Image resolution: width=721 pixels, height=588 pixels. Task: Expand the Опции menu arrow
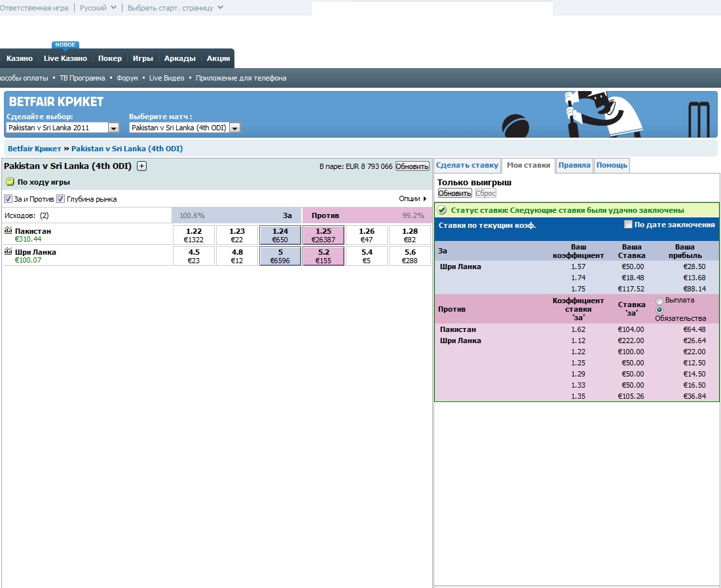coord(425,198)
